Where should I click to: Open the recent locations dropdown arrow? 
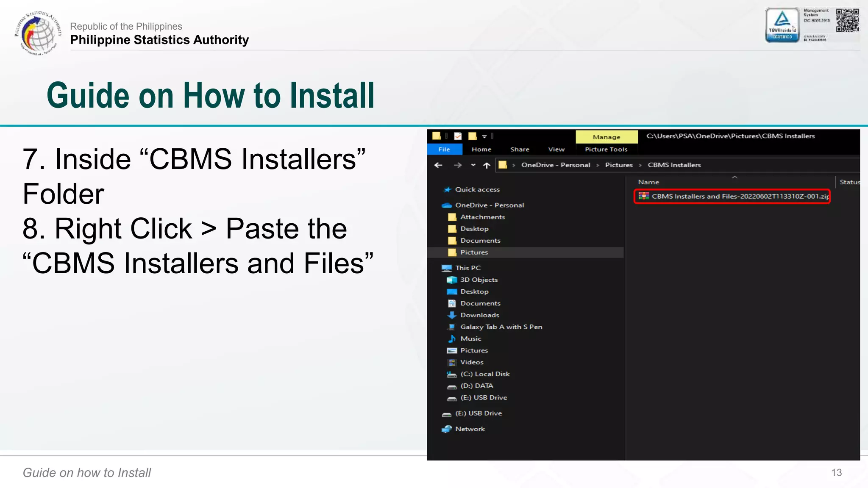pyautogui.click(x=473, y=165)
